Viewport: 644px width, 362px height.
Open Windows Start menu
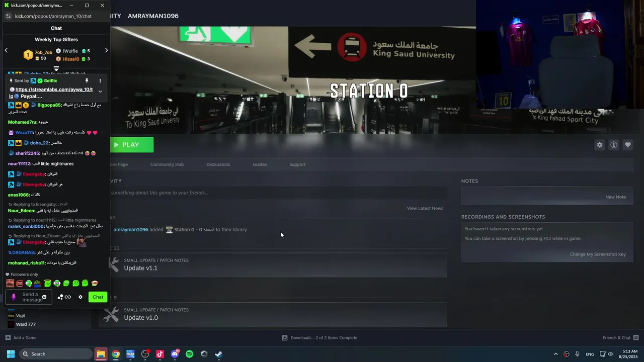coord(11,354)
